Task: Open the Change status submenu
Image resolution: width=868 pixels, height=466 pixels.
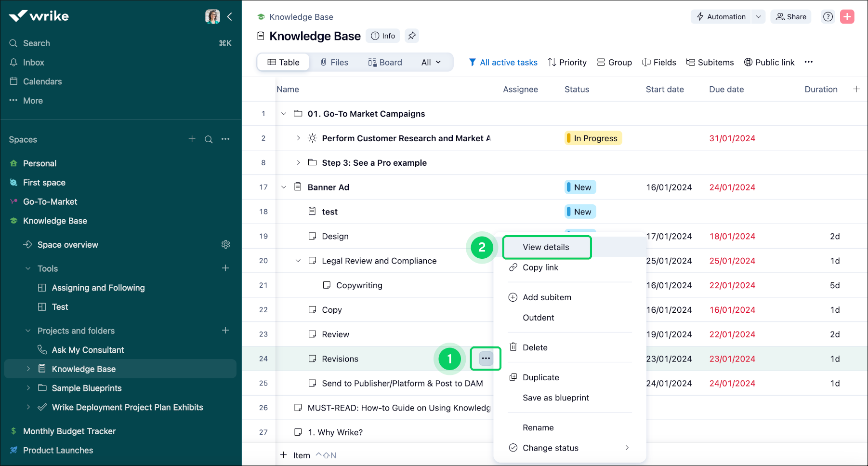Action: pyautogui.click(x=550, y=448)
